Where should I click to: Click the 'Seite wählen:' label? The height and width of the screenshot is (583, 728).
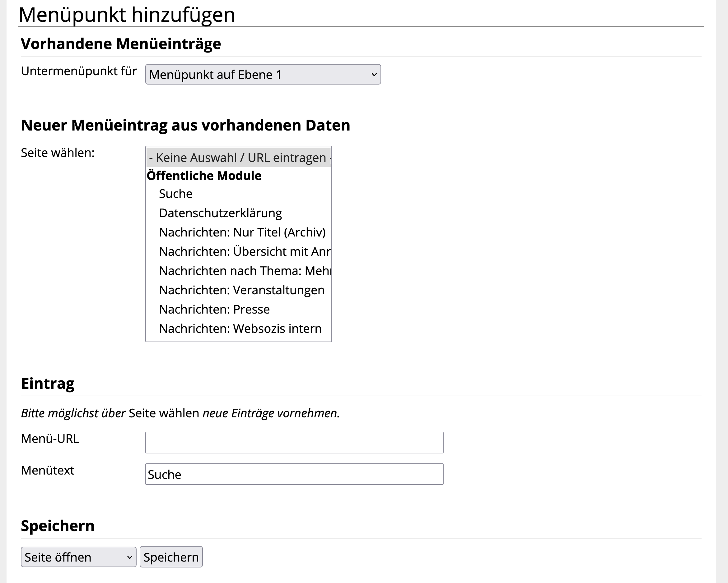58,153
